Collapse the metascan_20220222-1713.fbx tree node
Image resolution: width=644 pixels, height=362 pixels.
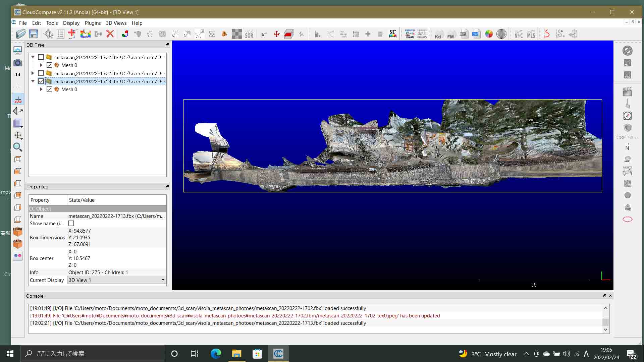33,81
